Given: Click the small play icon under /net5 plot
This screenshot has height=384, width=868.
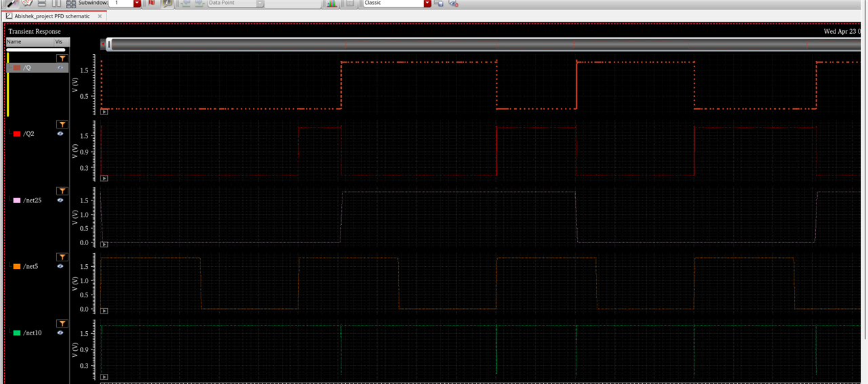Looking at the screenshot, I should point(104,311).
